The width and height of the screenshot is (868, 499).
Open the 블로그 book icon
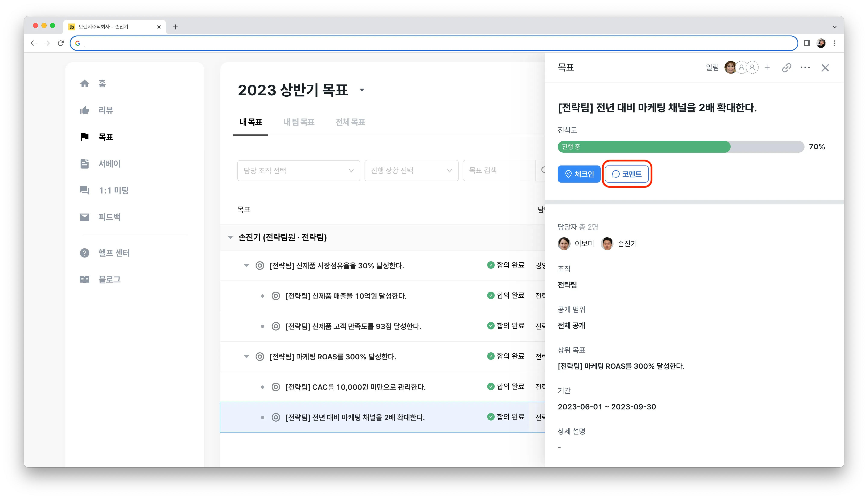[x=84, y=280]
